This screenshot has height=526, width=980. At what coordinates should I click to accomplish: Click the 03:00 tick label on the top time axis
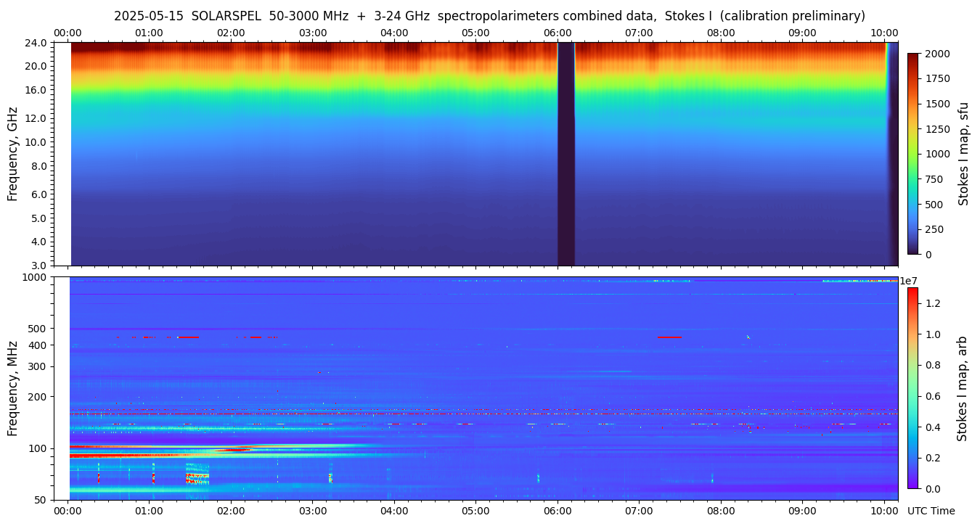(x=313, y=33)
